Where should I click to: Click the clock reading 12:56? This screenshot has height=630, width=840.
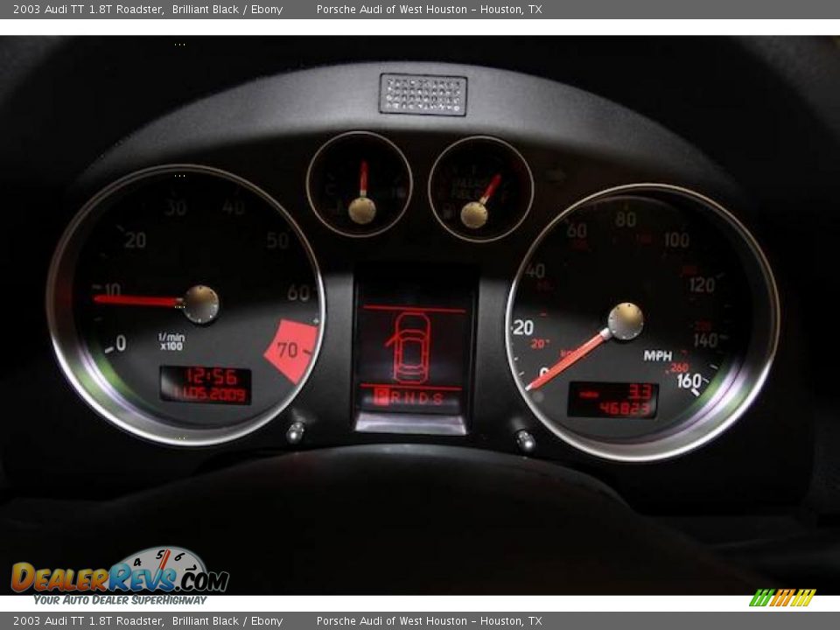tap(211, 377)
